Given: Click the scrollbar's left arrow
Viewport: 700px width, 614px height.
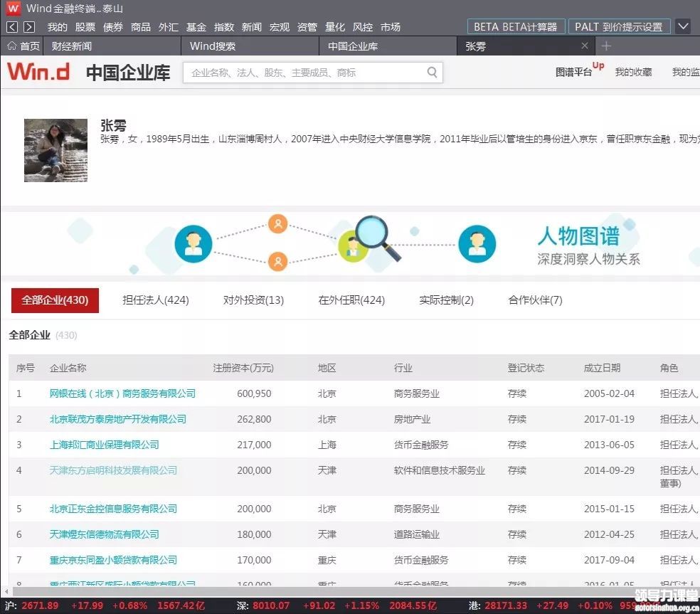Looking at the screenshot, I should point(6,592).
